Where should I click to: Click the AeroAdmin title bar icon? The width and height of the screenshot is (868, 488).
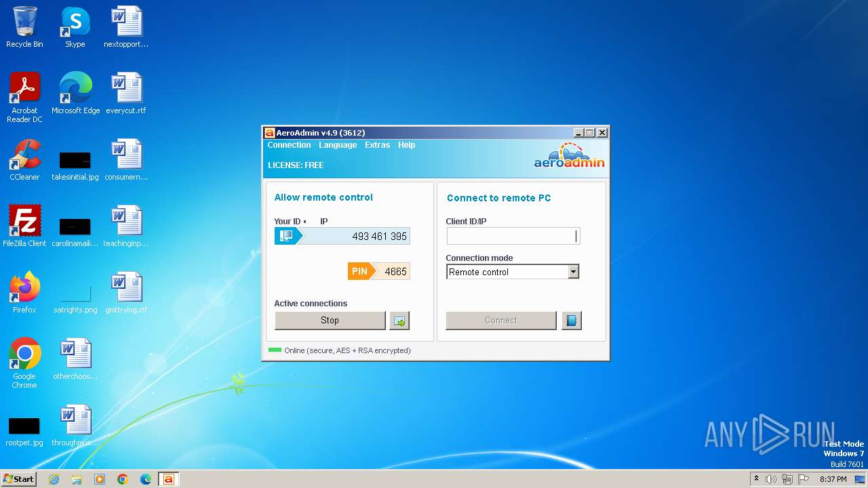269,133
